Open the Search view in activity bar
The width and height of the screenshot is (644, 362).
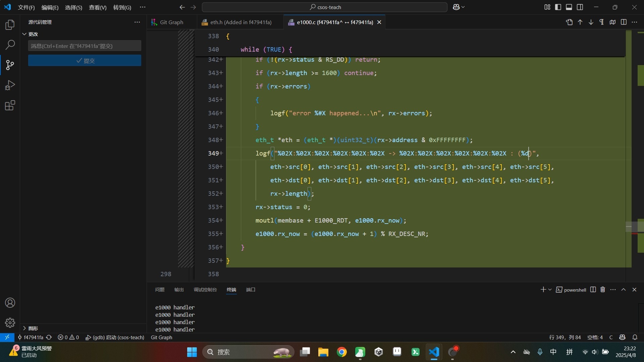[x=10, y=45]
